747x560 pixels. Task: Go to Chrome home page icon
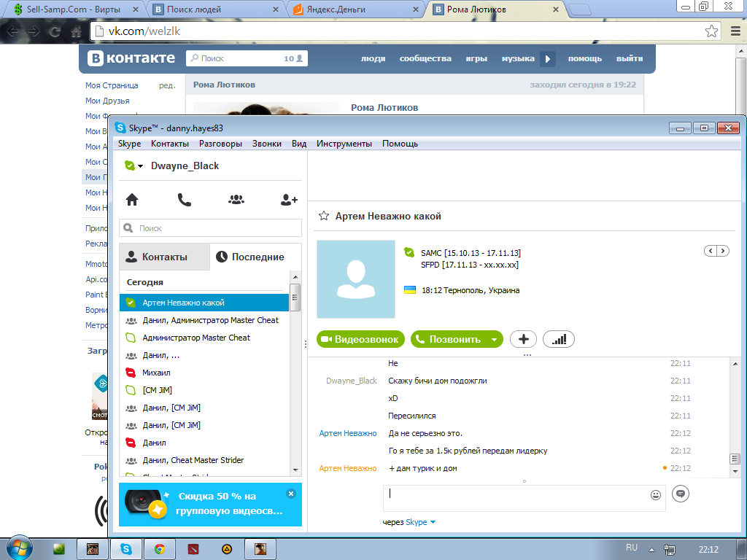pyautogui.click(x=76, y=31)
